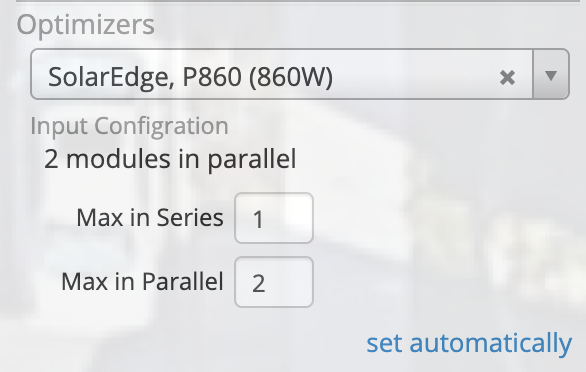Click the 2 modules in parallel text
The image size is (586, 372).
point(170,159)
